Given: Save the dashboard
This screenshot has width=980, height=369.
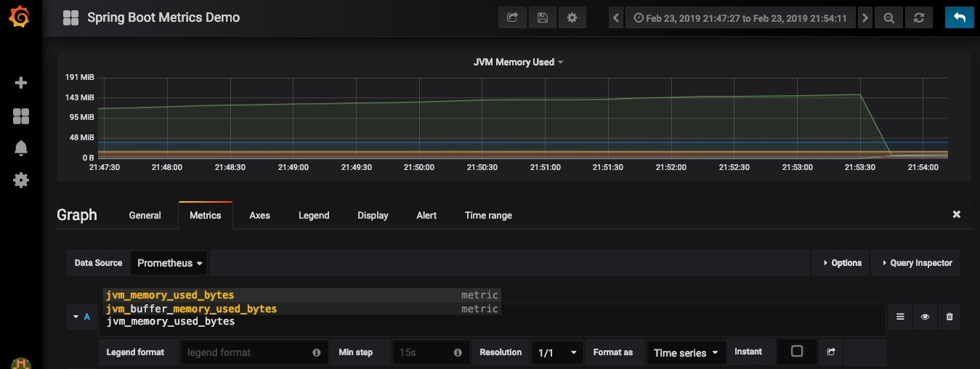Looking at the screenshot, I should click(542, 17).
